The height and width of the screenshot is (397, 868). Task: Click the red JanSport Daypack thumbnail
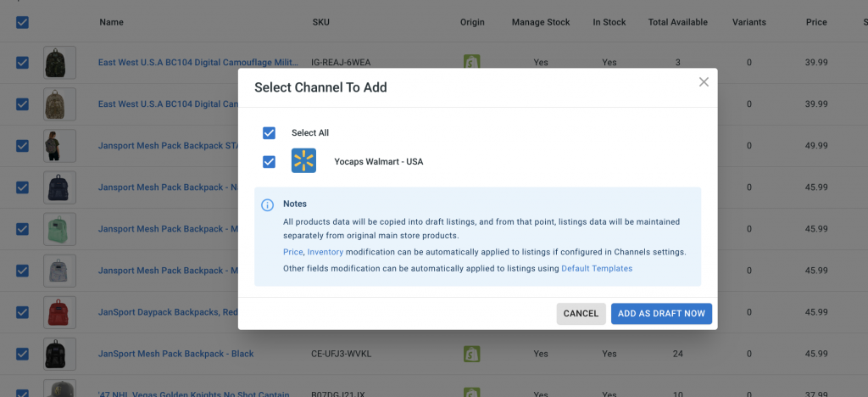(x=60, y=312)
